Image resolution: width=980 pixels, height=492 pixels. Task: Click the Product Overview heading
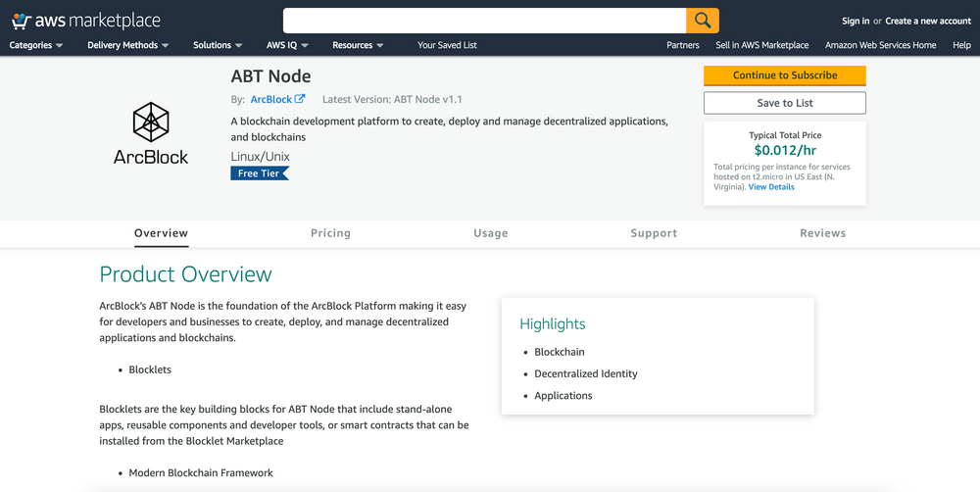[x=185, y=273]
